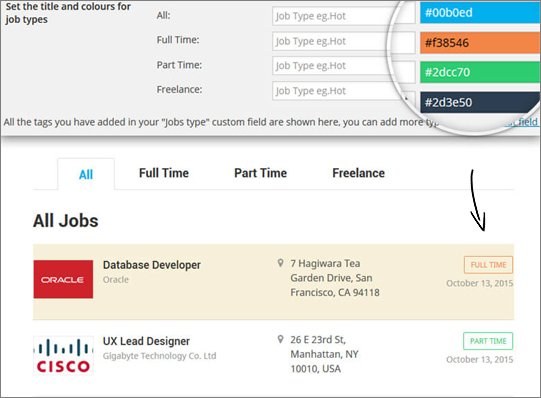Click the Oracle listing October 13, 2015 date

click(x=480, y=283)
